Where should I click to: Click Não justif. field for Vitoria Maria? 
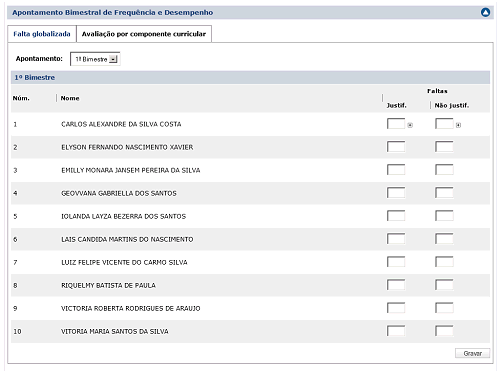click(444, 331)
